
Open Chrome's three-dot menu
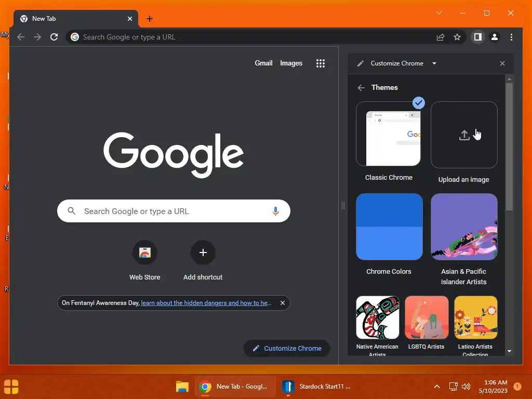(x=511, y=37)
